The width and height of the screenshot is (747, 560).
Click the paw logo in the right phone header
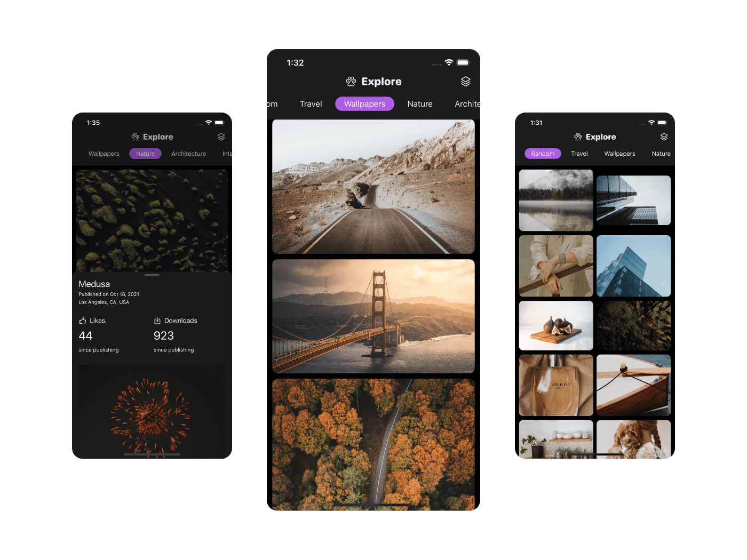click(578, 137)
